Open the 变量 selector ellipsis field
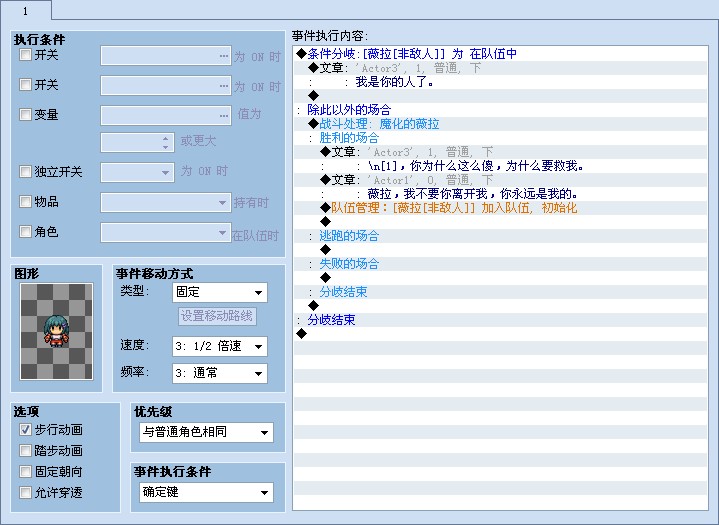The height and width of the screenshot is (525, 719). [166, 115]
